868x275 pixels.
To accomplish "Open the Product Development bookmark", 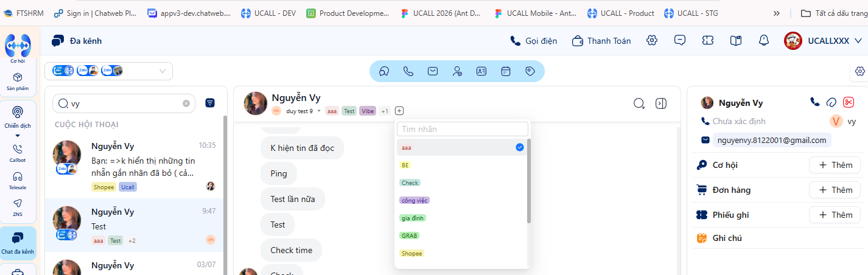I will click(x=348, y=13).
